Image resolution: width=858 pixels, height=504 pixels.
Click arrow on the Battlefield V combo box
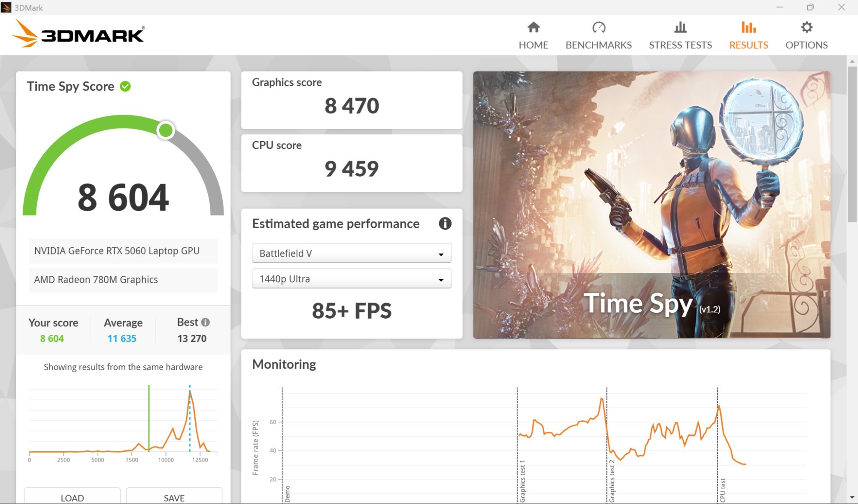(441, 254)
